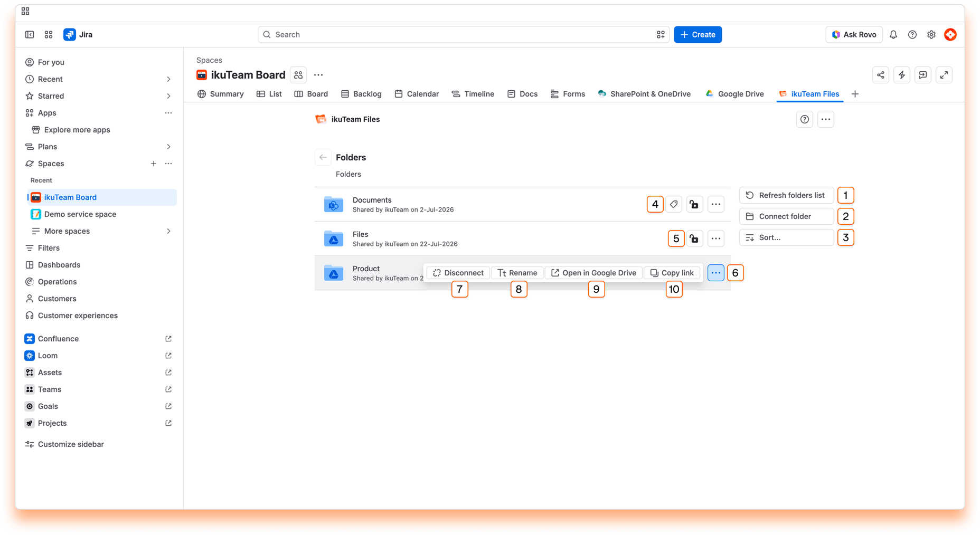980x535 pixels.
Task: Open the Backlog tab
Action: pyautogui.click(x=361, y=94)
